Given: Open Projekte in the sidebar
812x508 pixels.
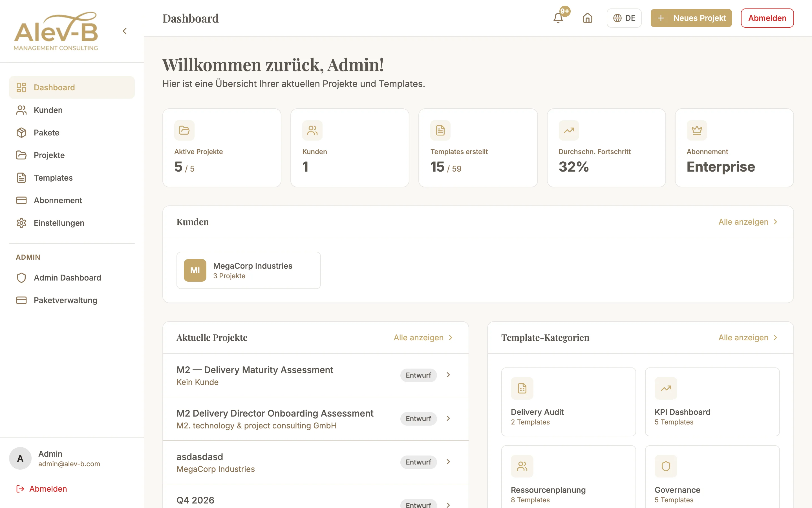Looking at the screenshot, I should 72,155.
